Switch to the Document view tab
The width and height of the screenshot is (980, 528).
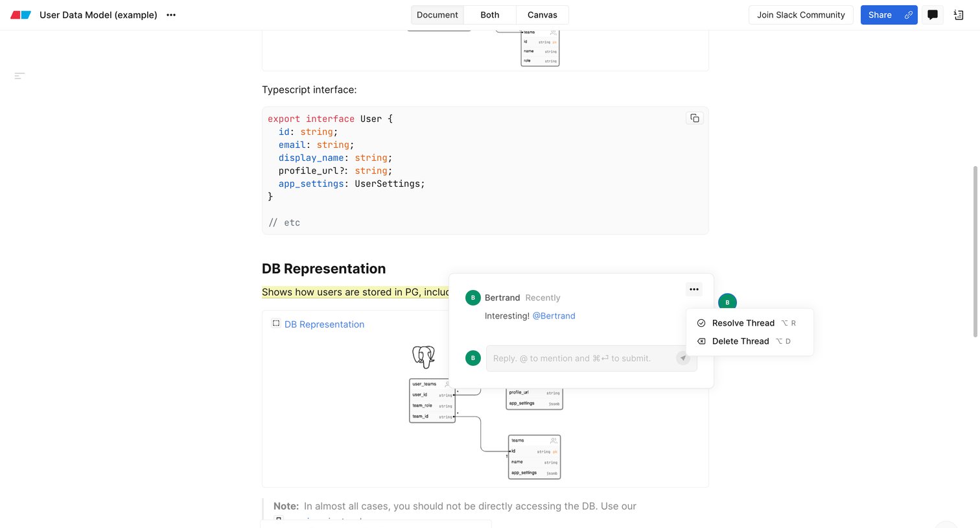(437, 15)
